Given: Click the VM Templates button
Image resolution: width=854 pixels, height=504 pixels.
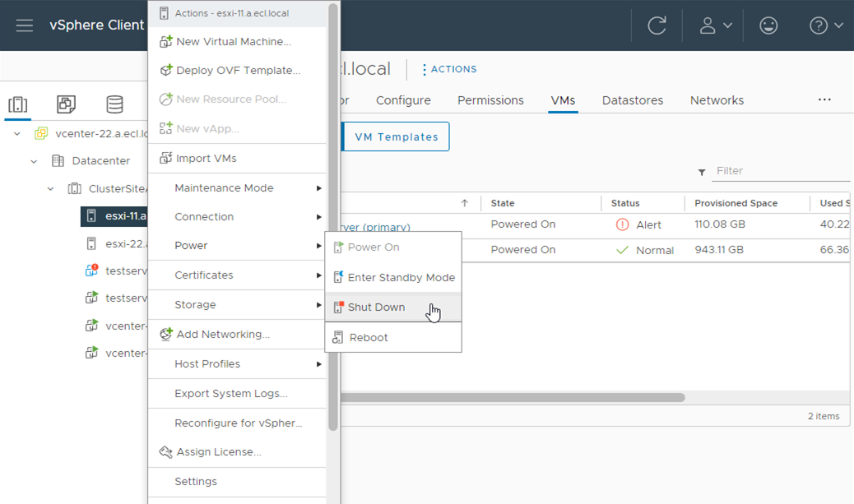Looking at the screenshot, I should 396,137.
